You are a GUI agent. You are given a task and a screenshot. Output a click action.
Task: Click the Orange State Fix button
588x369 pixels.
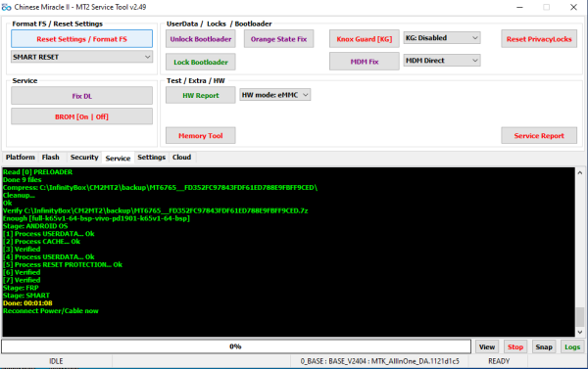pyautogui.click(x=278, y=39)
